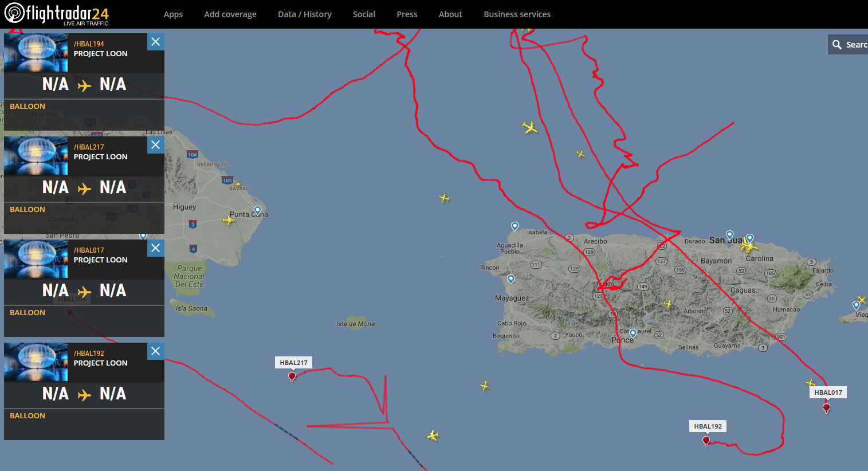Click the HBAL217 map label
868x471 pixels.
(x=294, y=363)
